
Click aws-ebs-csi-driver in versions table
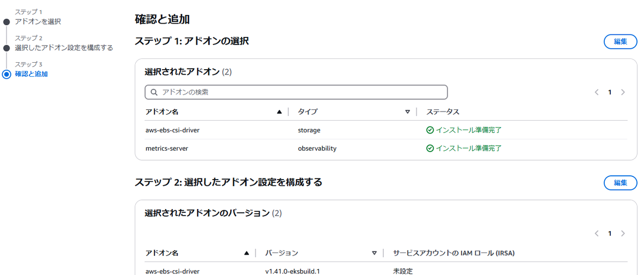tap(172, 271)
